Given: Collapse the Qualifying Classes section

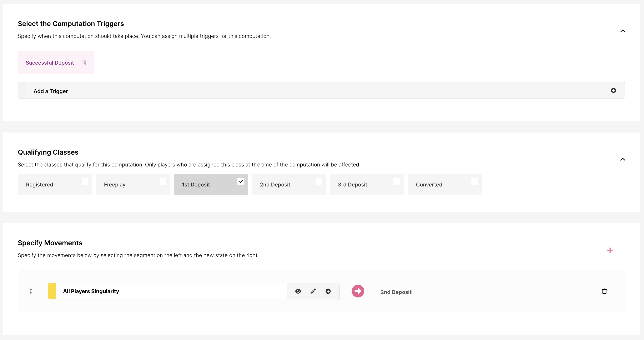Looking at the screenshot, I should coord(623,160).
